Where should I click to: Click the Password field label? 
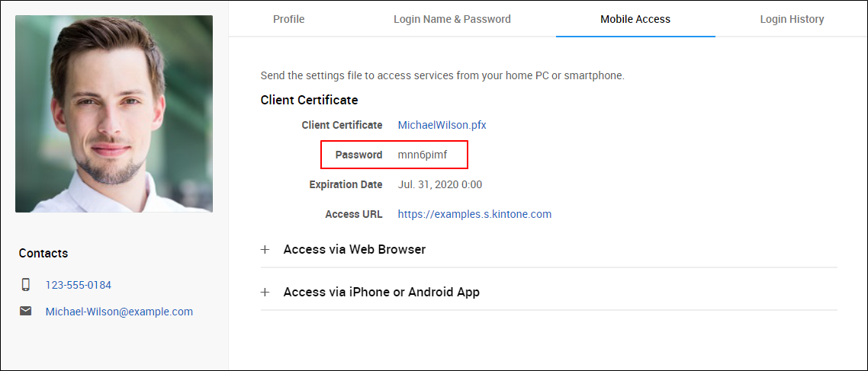[x=358, y=155]
